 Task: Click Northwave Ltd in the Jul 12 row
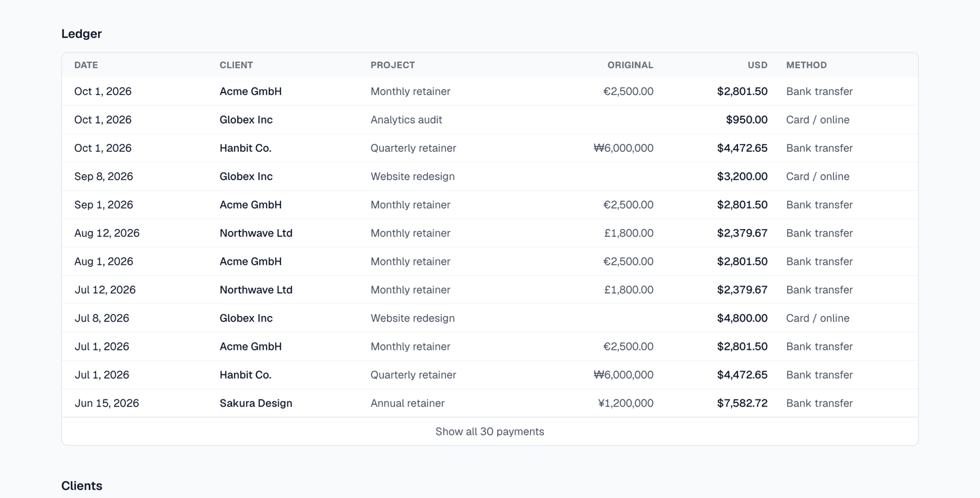coord(256,290)
